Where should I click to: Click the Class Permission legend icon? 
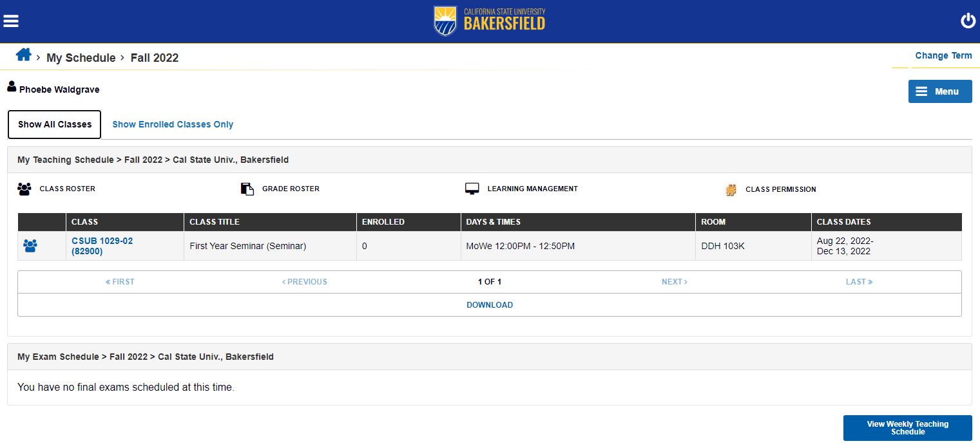(x=731, y=190)
